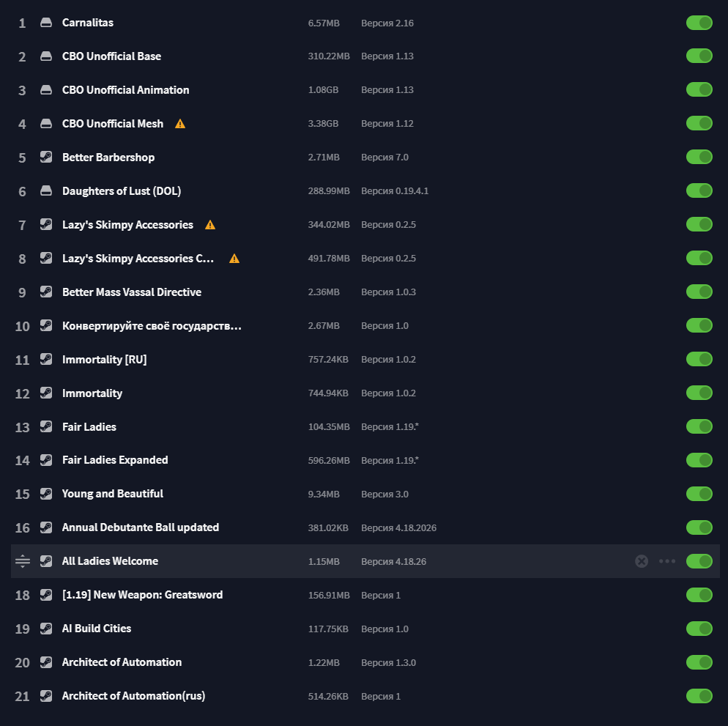The width and height of the screenshot is (728, 726).
Task: Click warning icon next to CBO Unofficial Mesh
Action: coord(180,124)
